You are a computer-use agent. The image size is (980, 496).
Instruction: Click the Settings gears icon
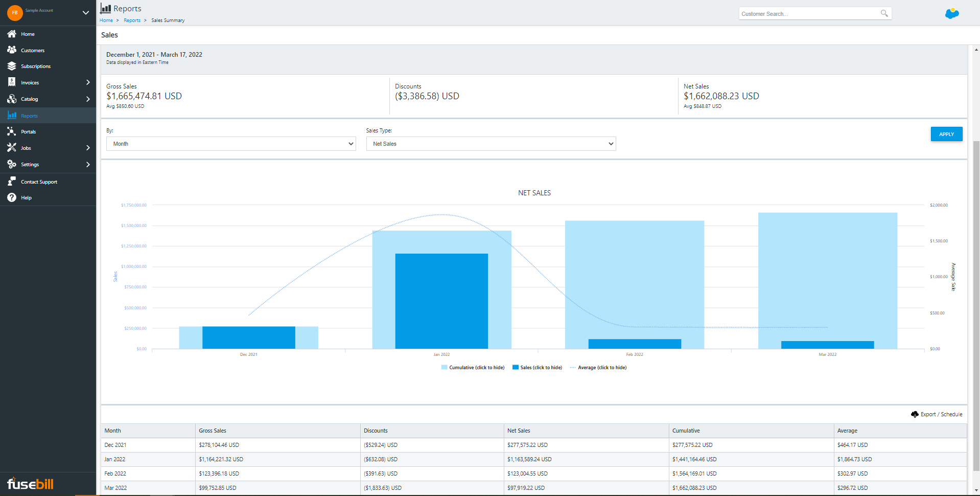pos(12,164)
